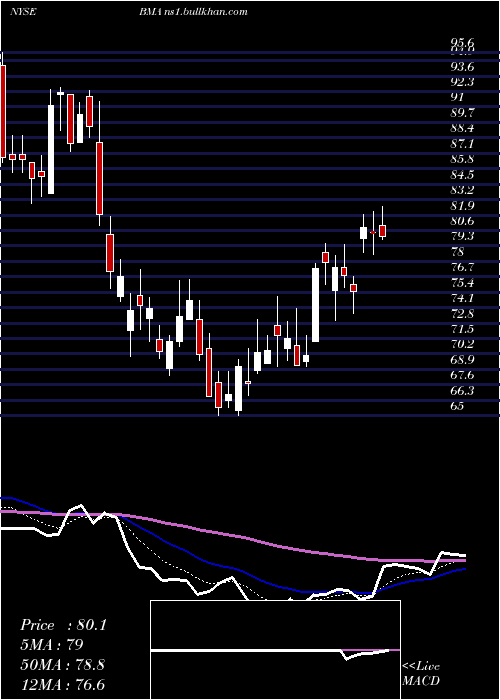Click the 80.6 price axis label

(x=462, y=221)
